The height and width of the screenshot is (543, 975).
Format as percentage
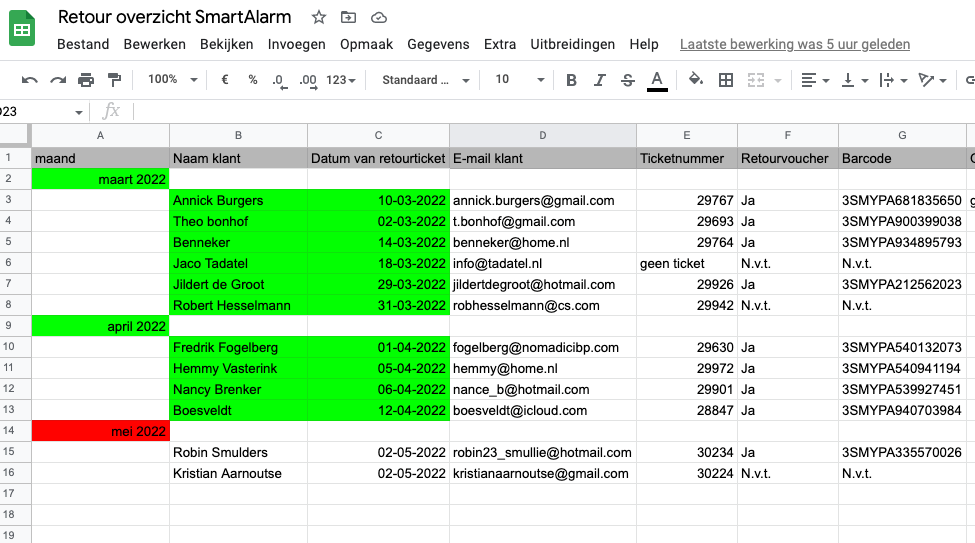point(252,80)
